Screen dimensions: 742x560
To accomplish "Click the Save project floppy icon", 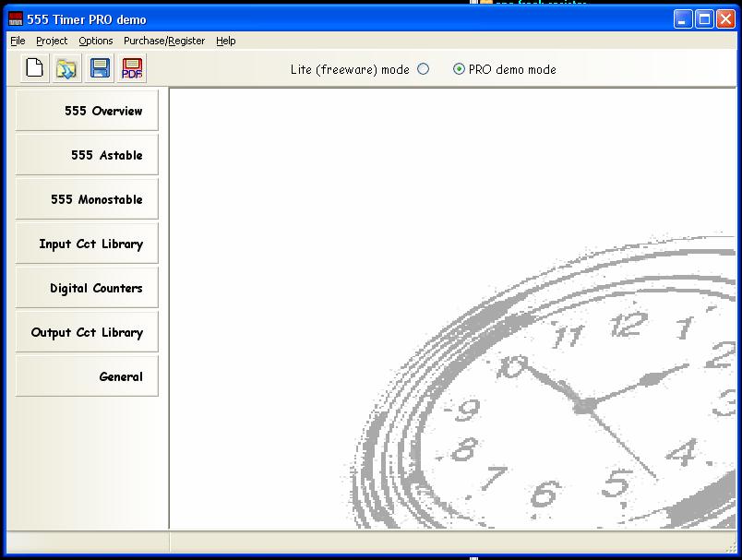I will coord(99,68).
